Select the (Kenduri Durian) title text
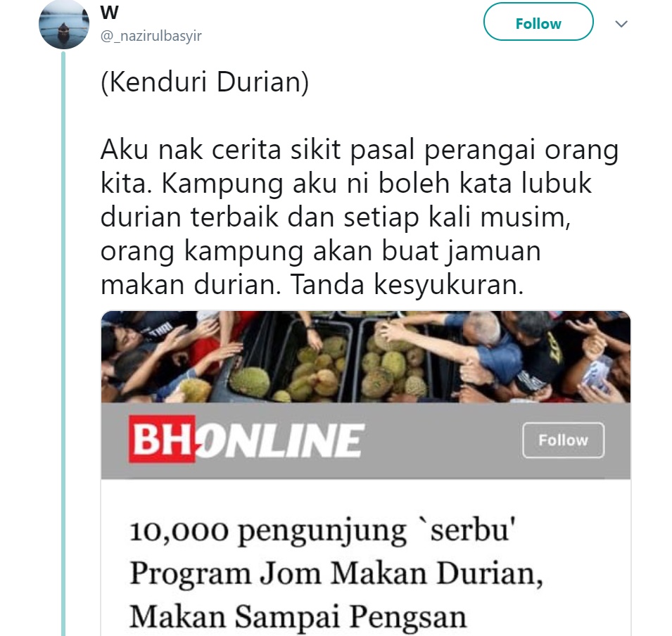The width and height of the screenshot is (672, 636). (x=205, y=82)
